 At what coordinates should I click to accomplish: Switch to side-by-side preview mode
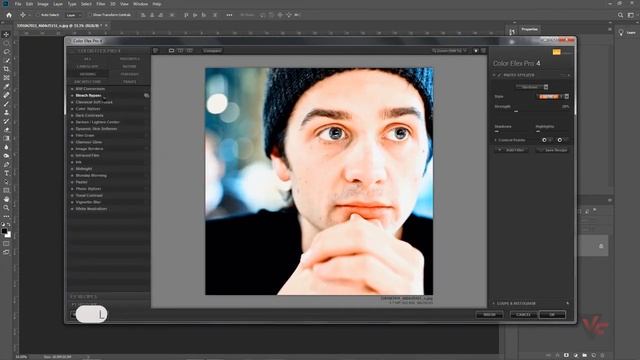[x=189, y=51]
